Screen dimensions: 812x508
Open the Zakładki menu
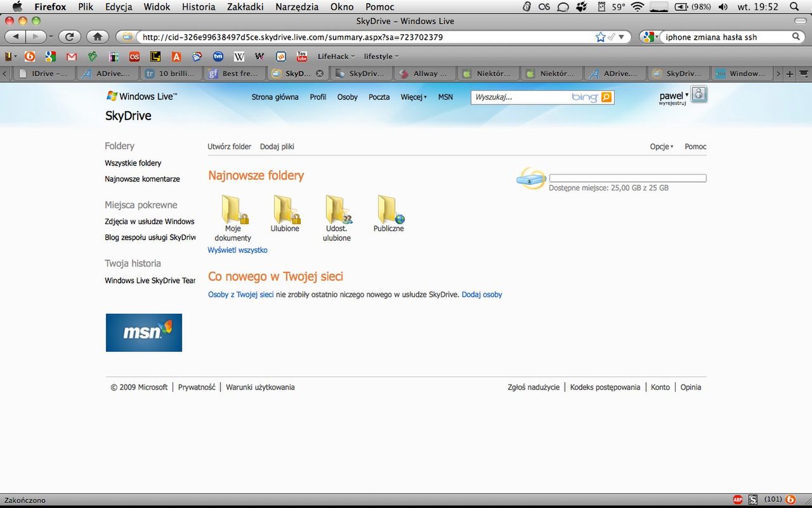click(x=246, y=7)
